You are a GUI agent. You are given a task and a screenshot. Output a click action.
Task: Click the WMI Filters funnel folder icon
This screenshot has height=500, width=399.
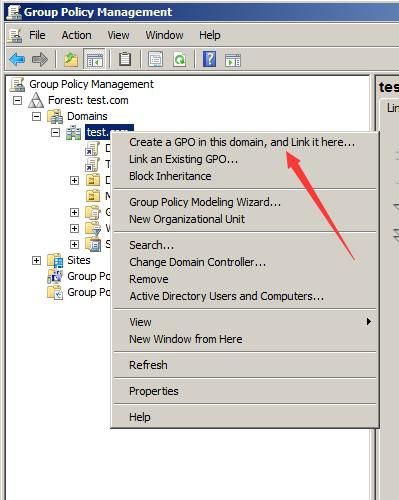(93, 228)
